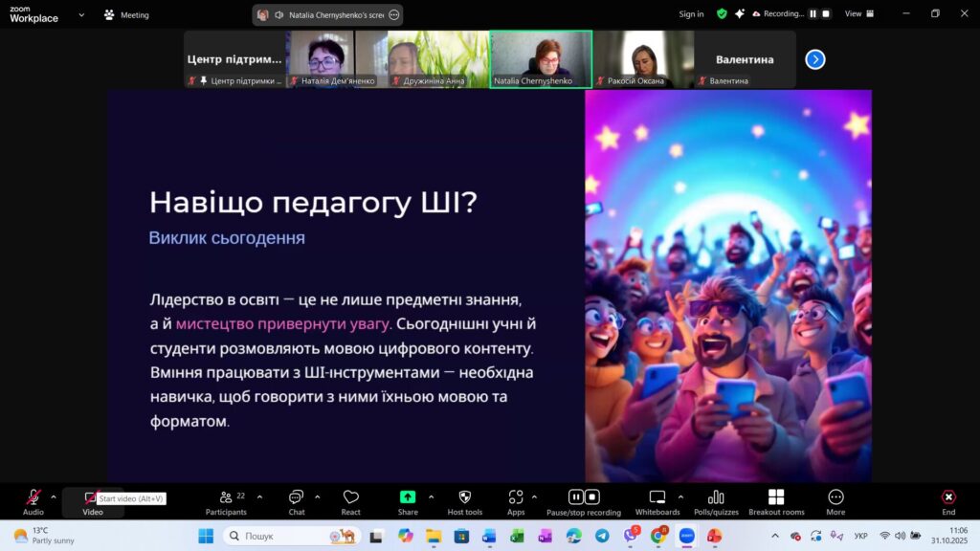
Task: Open volume control in system tray
Action: (x=900, y=536)
